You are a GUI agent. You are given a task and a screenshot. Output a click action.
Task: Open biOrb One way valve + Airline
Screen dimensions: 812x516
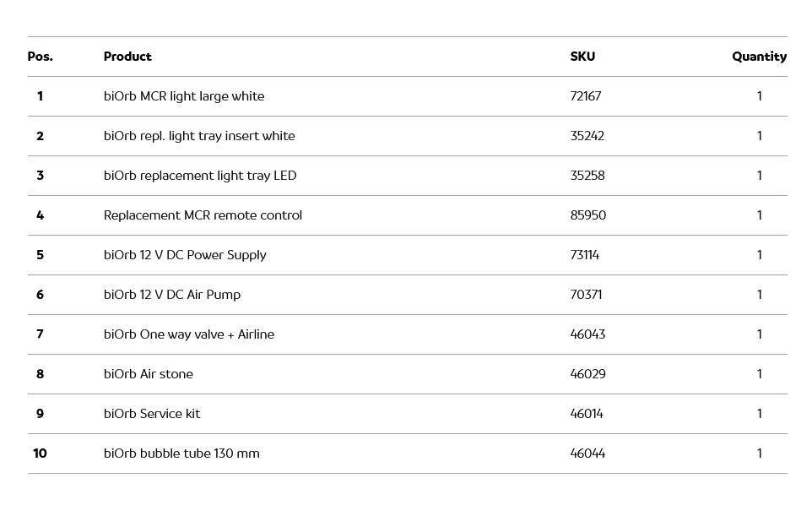[189, 334]
